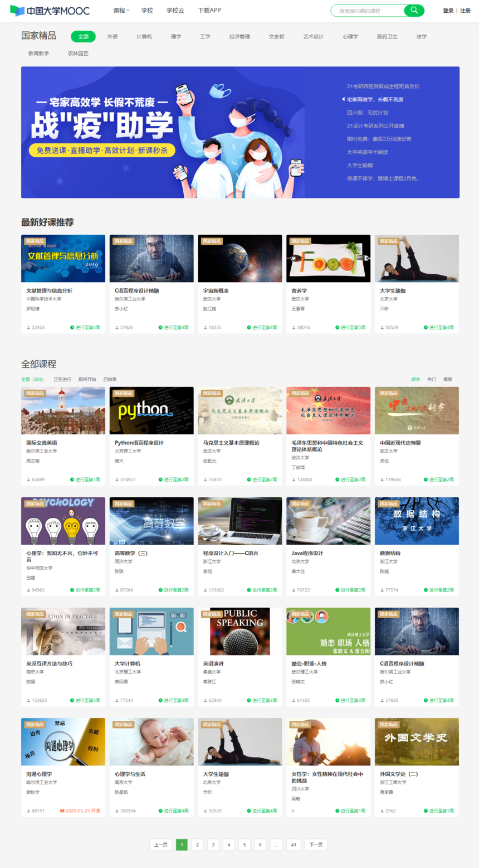Jump to page 41 in pagination

[294, 845]
